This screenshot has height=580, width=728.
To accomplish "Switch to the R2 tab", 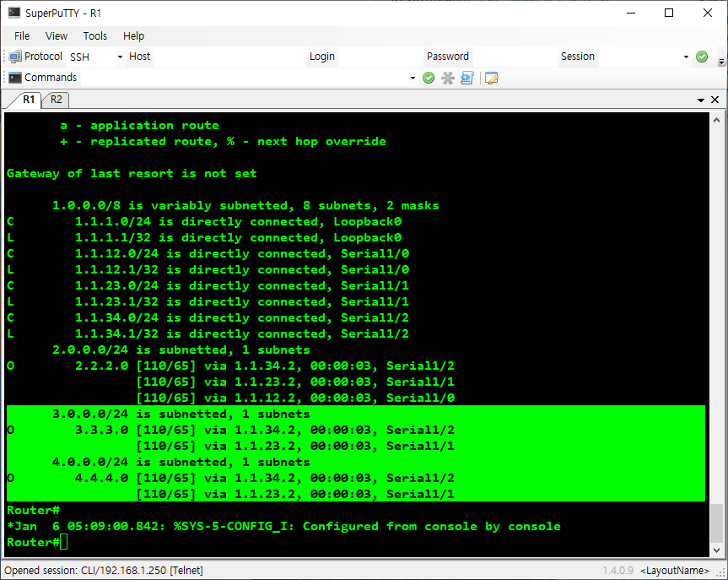I will [x=57, y=100].
